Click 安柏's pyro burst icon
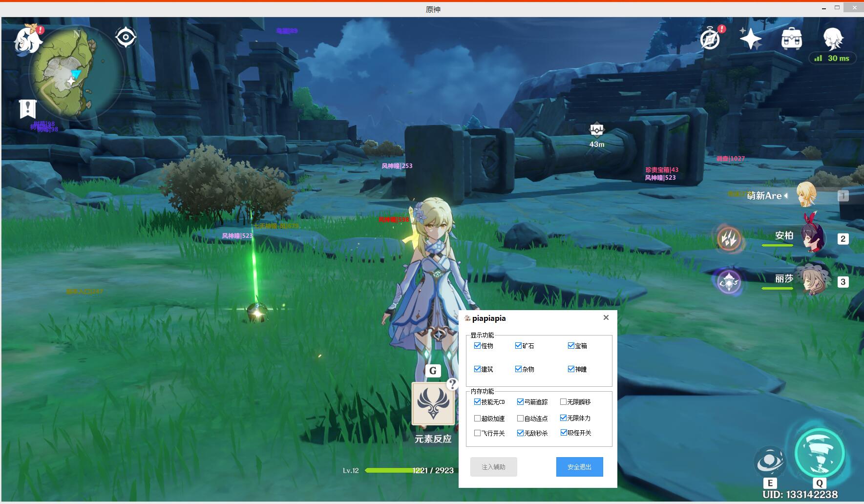 pos(729,239)
